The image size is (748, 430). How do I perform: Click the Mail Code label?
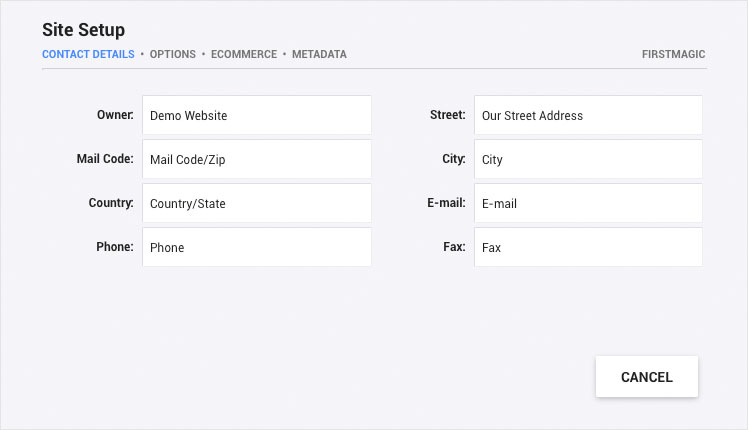tap(105, 159)
